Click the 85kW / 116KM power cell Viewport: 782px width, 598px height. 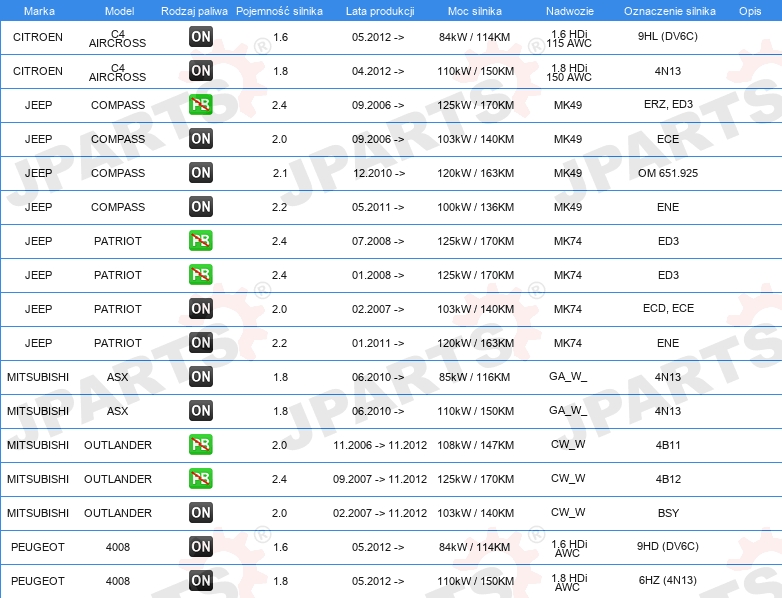[475, 377]
